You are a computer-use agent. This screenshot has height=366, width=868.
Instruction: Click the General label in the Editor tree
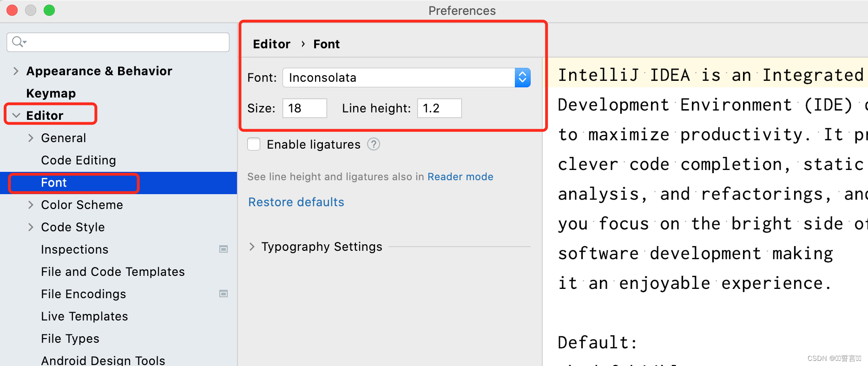pos(64,138)
